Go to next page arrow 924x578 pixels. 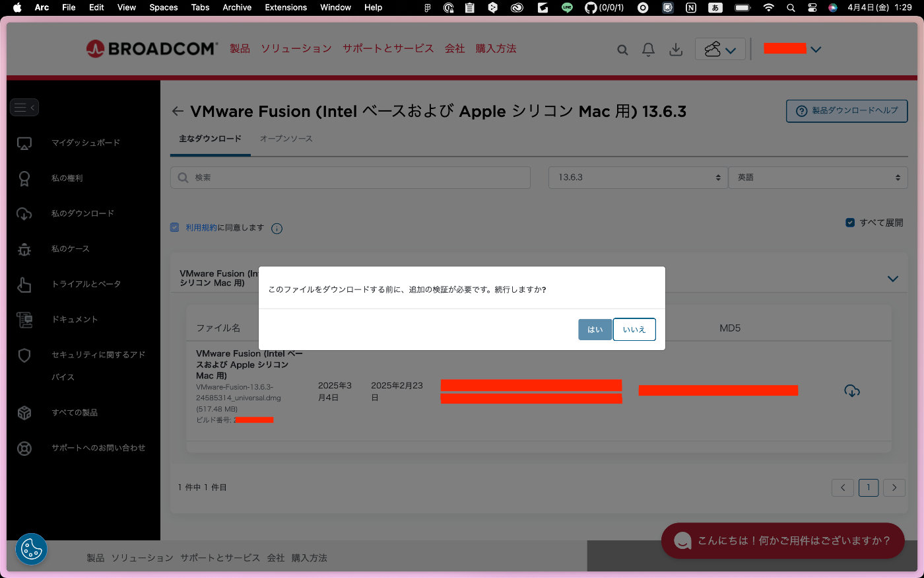[894, 488]
